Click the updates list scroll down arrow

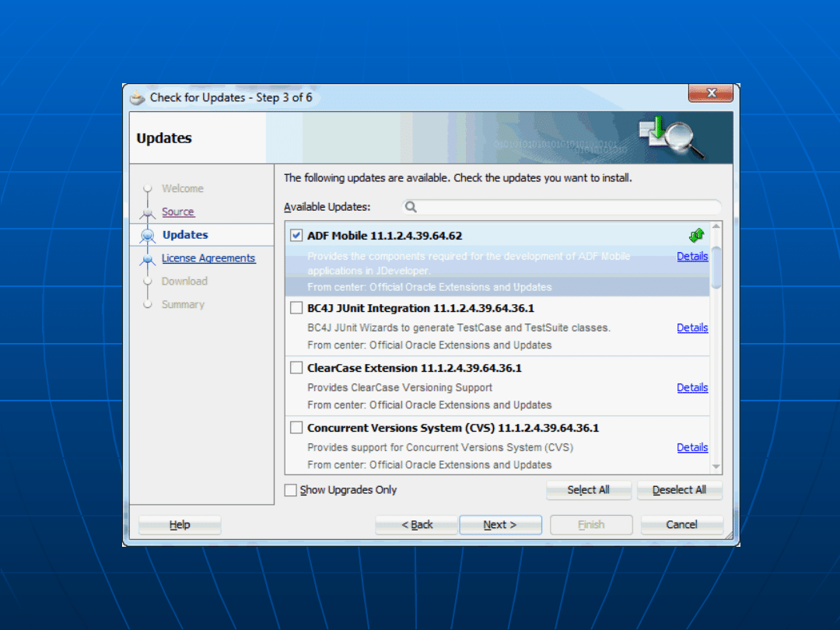[x=716, y=467]
